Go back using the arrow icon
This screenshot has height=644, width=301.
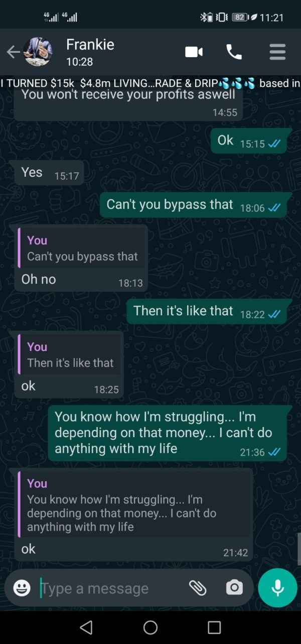pyautogui.click(x=13, y=52)
